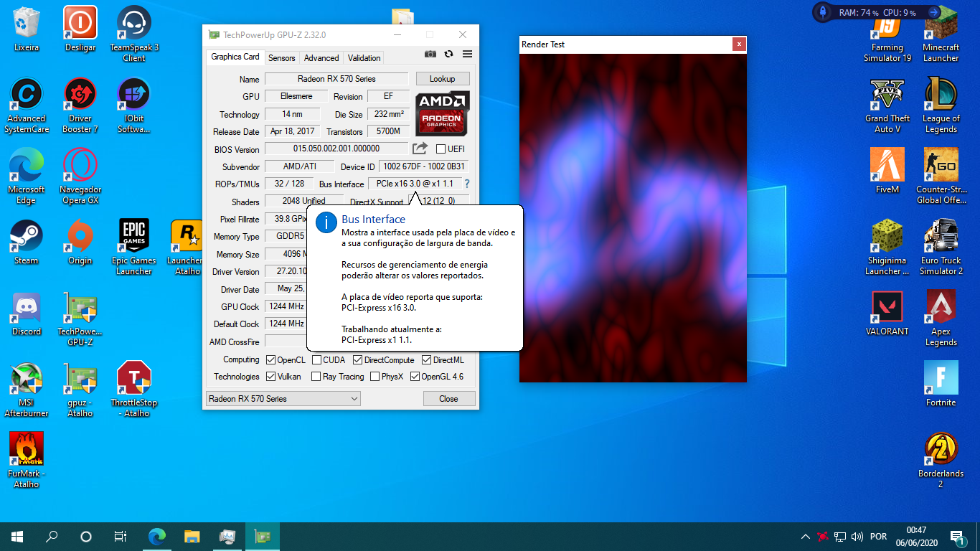The image size is (980, 551).
Task: Select the Discord desktop icon
Action: pyautogui.click(x=27, y=313)
